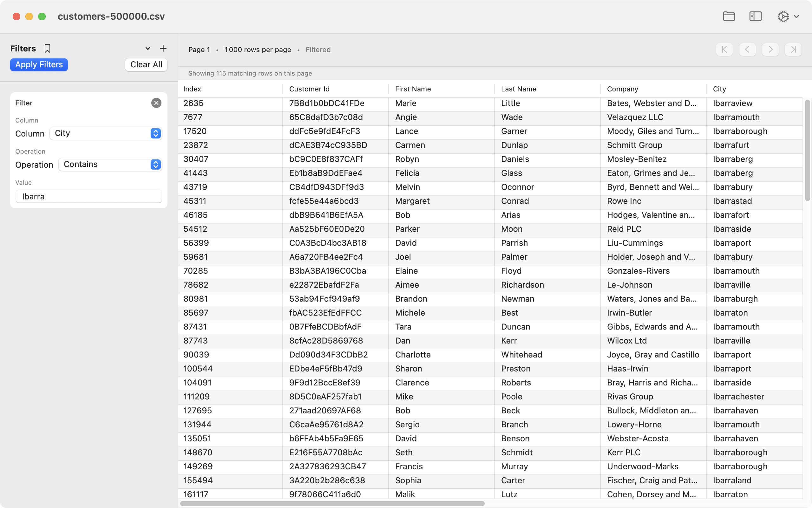Click the Apply Filters button
This screenshot has height=508, width=812.
pos(39,64)
